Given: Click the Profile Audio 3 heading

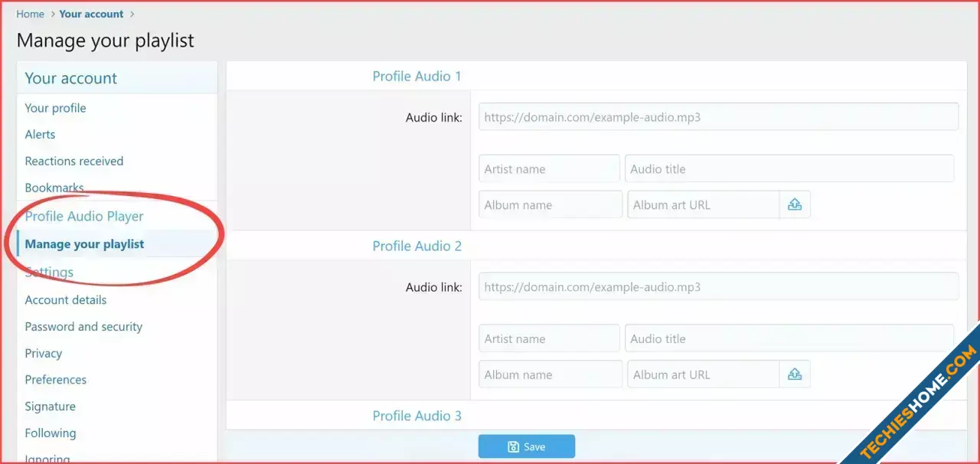Looking at the screenshot, I should [x=417, y=417].
